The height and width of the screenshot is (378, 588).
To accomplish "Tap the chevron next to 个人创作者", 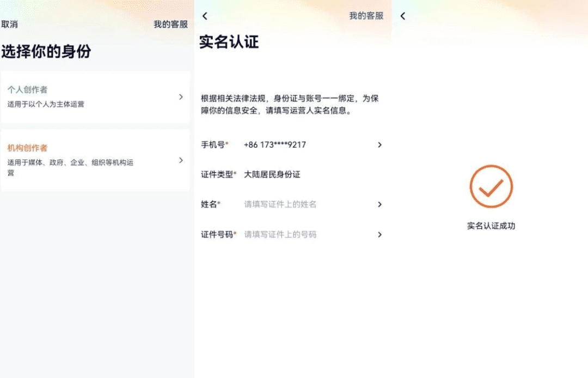I will [181, 96].
